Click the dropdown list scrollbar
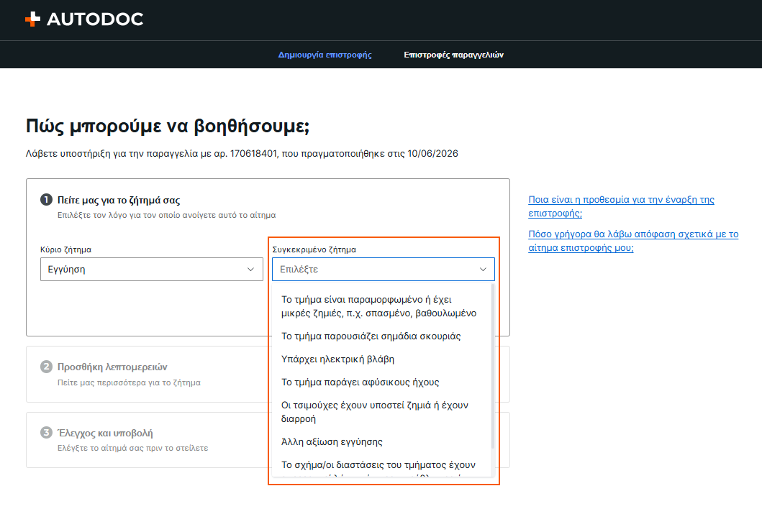 [x=493, y=367]
